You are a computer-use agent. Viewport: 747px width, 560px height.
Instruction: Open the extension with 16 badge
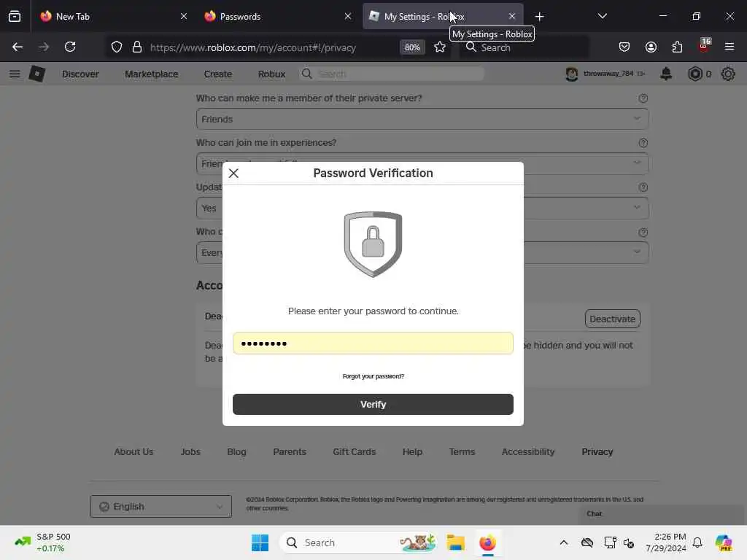click(704, 46)
